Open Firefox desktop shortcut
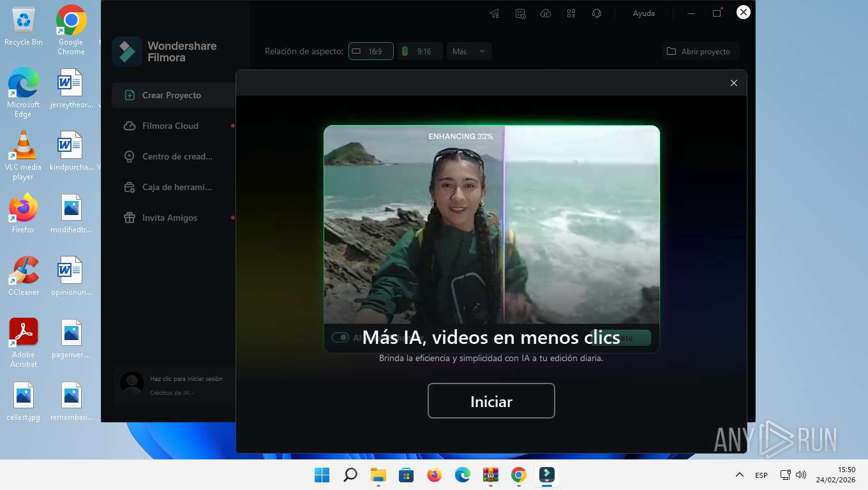This screenshot has width=868, height=490. 24,213
